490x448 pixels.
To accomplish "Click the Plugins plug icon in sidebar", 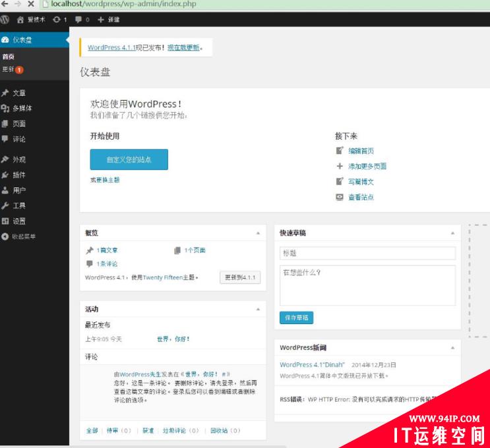I will [5, 175].
